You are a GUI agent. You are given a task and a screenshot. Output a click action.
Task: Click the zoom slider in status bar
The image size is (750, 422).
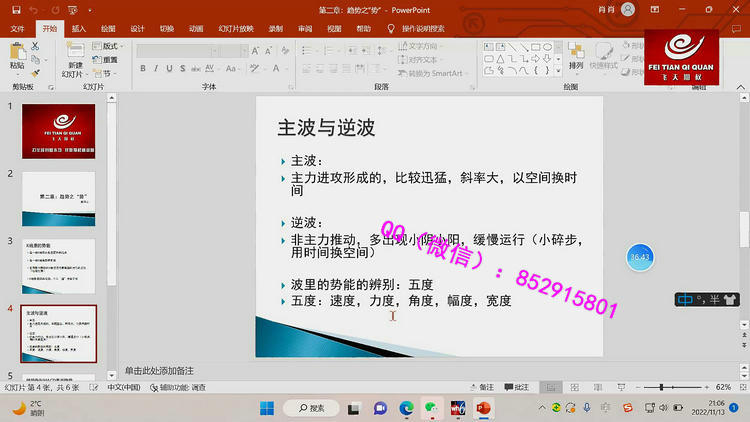(665, 387)
